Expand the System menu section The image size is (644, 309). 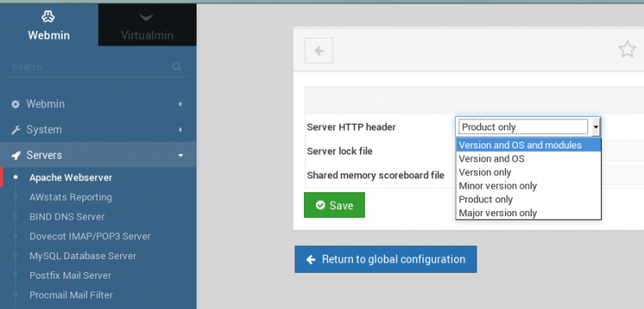[x=98, y=130]
